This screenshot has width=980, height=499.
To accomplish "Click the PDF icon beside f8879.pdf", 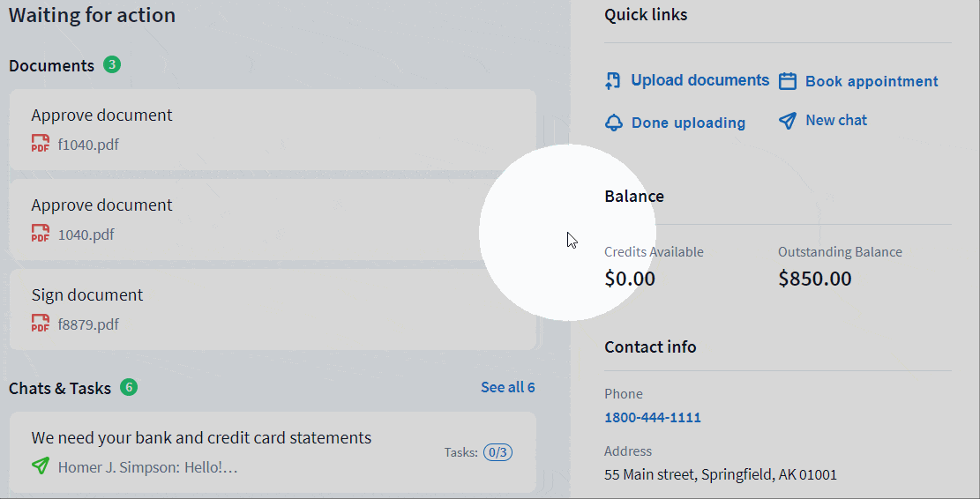I will click(x=41, y=324).
